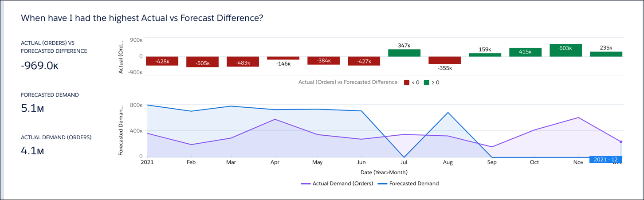This screenshot has height=200, width=644.
Task: Click the -146k bar value label
Action: pos(283,64)
